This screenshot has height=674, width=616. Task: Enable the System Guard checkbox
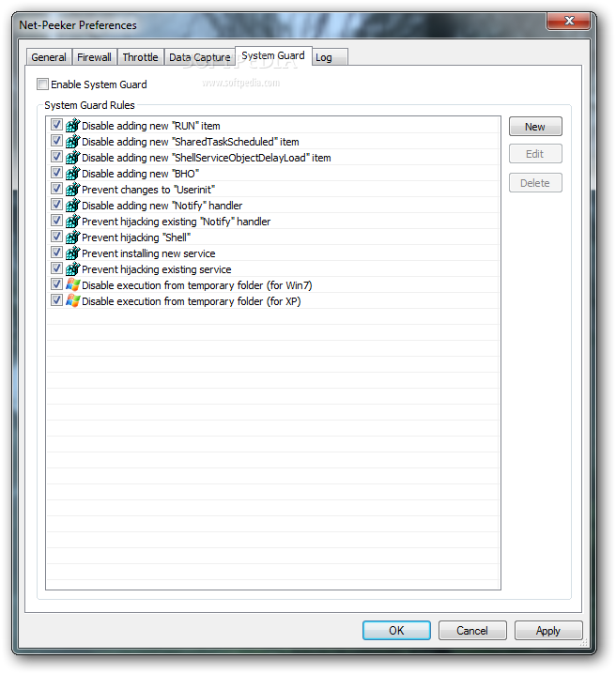point(42,84)
